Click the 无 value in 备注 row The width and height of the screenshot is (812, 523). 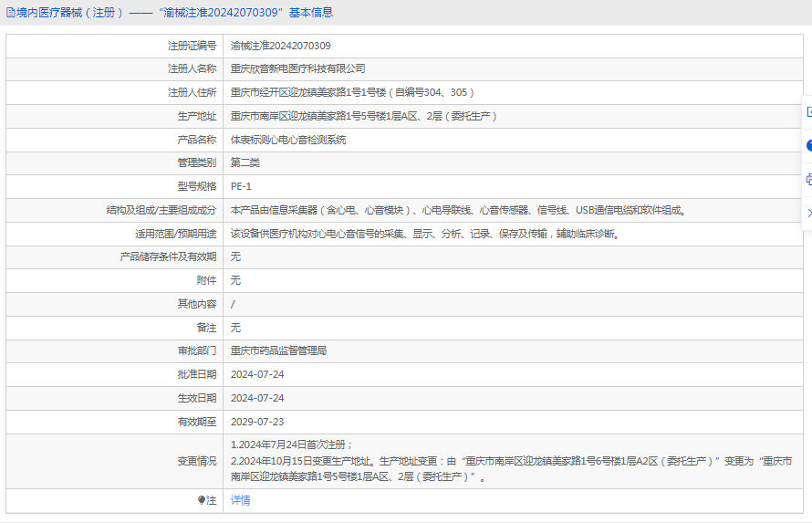coord(235,328)
